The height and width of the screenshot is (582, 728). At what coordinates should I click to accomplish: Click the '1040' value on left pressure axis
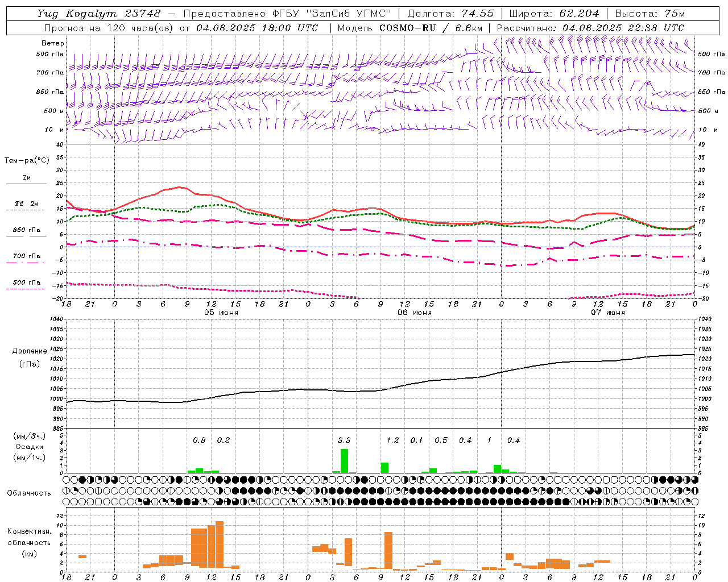coord(56,319)
